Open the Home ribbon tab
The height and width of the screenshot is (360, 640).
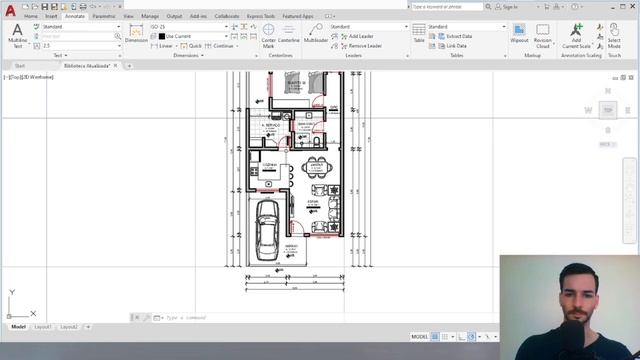point(31,16)
